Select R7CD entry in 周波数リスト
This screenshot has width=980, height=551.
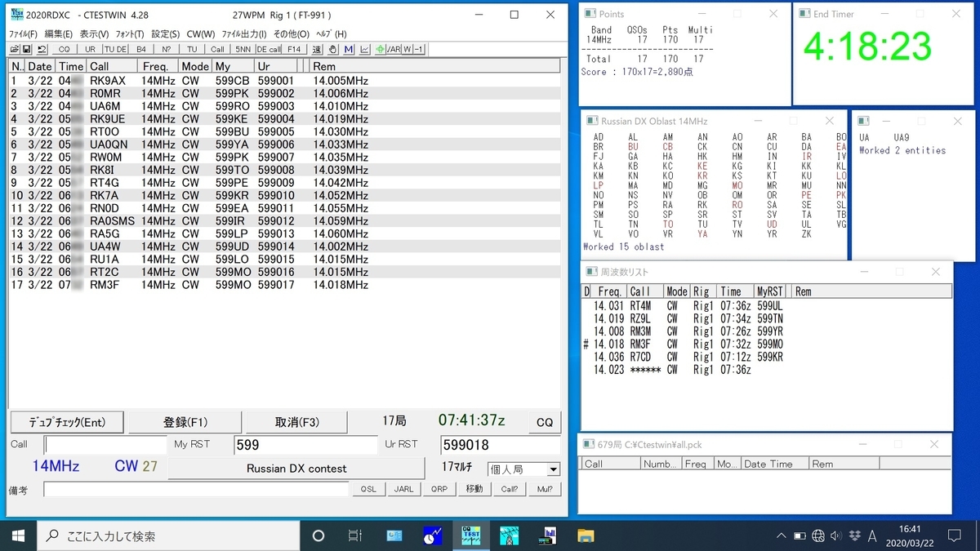coord(766,357)
